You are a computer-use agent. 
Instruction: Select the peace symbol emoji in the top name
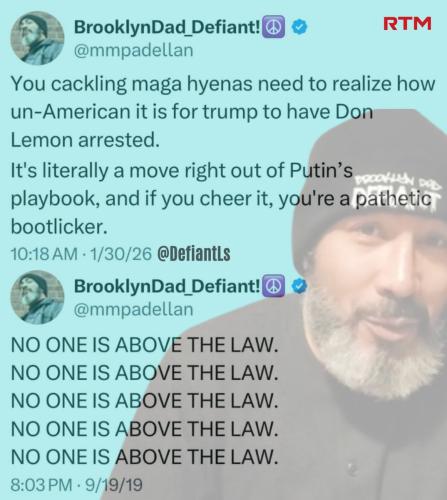click(x=274, y=27)
